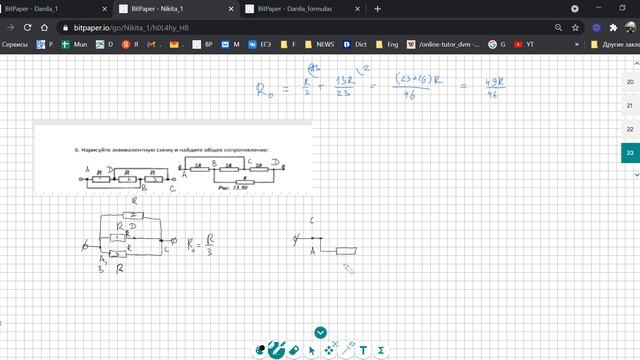Open the color palette tool
Viewport: 640px width, 360px height.
point(260,350)
